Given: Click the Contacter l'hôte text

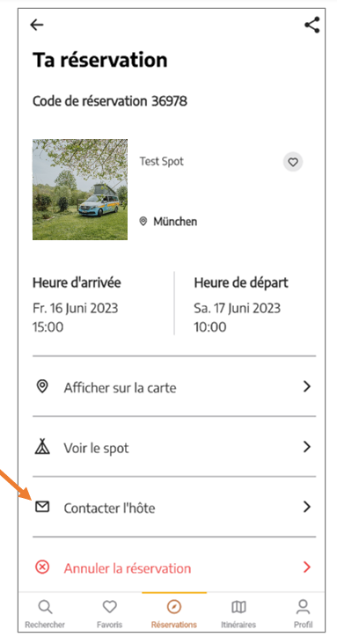Looking at the screenshot, I should tap(109, 509).
